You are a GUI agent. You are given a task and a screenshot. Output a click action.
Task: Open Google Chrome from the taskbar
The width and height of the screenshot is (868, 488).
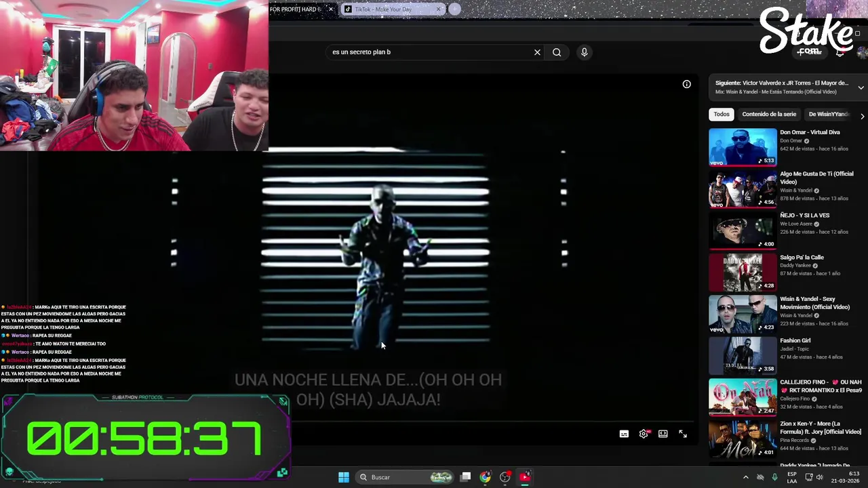pyautogui.click(x=486, y=477)
